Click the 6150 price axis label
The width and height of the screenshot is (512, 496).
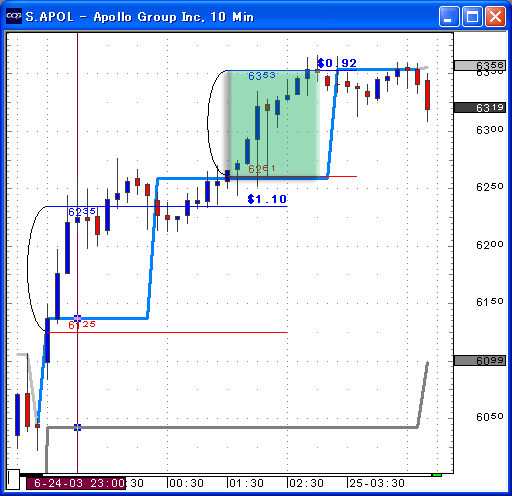(x=489, y=302)
